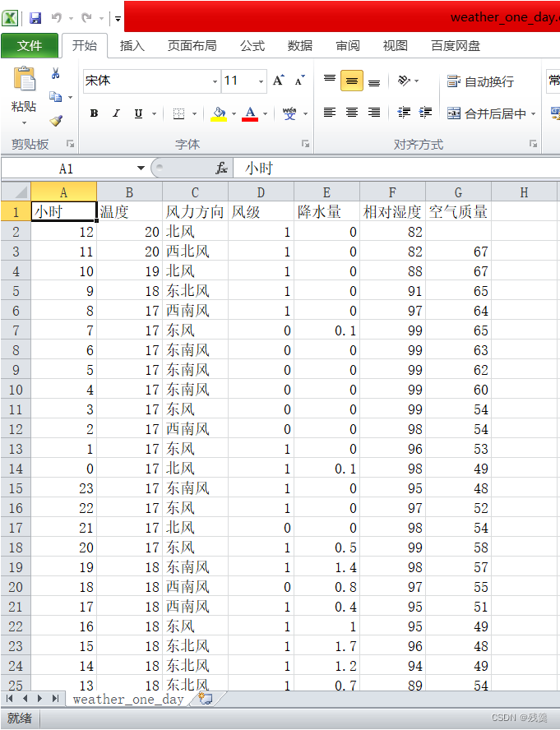
Task: Decrease font size with the small A icon
Action: (x=300, y=81)
